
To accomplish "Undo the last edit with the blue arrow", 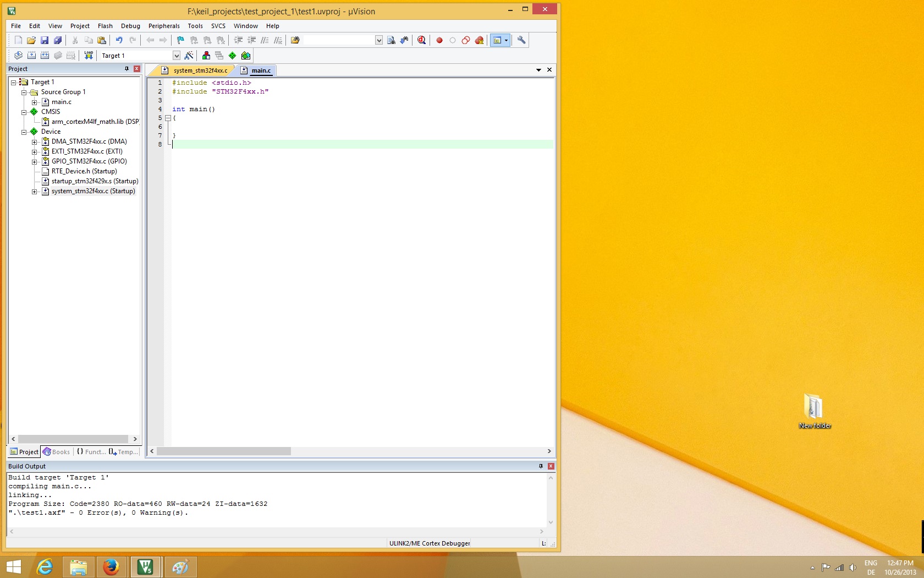I will pos(119,40).
